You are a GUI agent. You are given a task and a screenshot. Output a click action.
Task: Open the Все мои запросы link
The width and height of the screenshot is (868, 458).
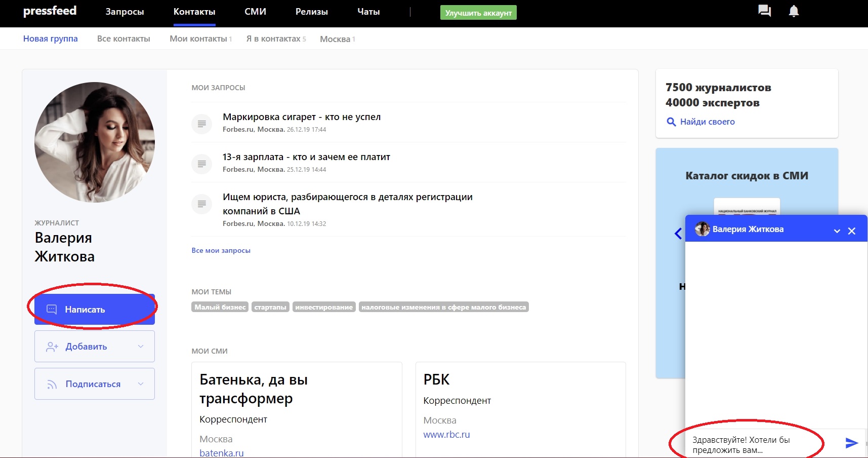pyautogui.click(x=221, y=250)
